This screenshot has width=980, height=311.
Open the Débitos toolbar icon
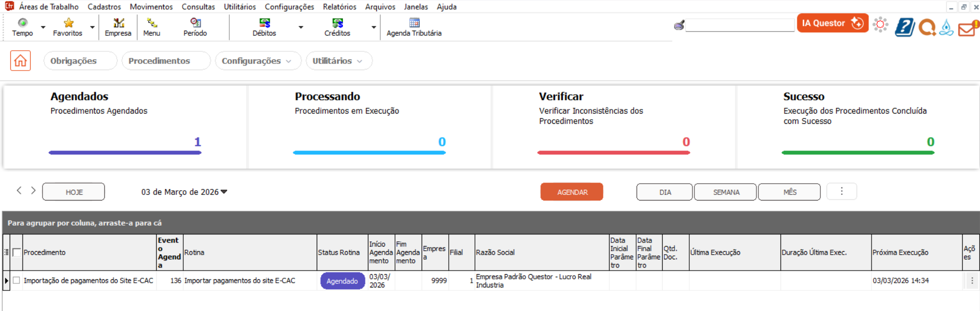[x=264, y=23]
